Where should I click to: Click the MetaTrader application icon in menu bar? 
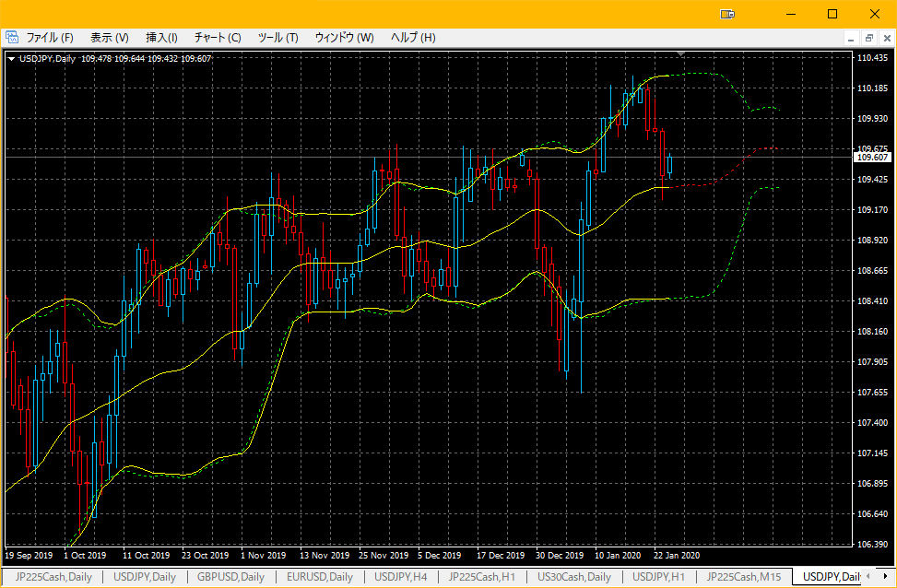(12, 38)
